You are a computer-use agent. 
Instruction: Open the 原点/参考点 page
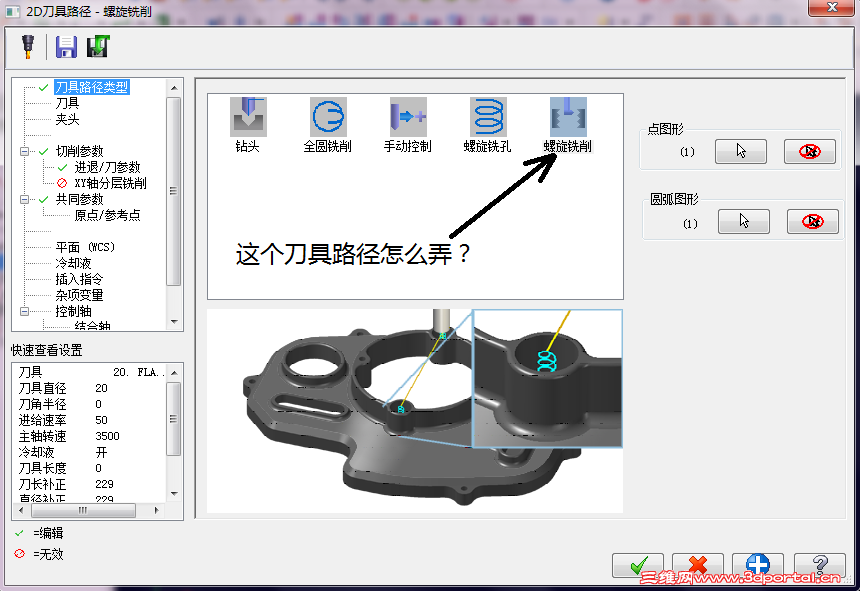point(108,215)
